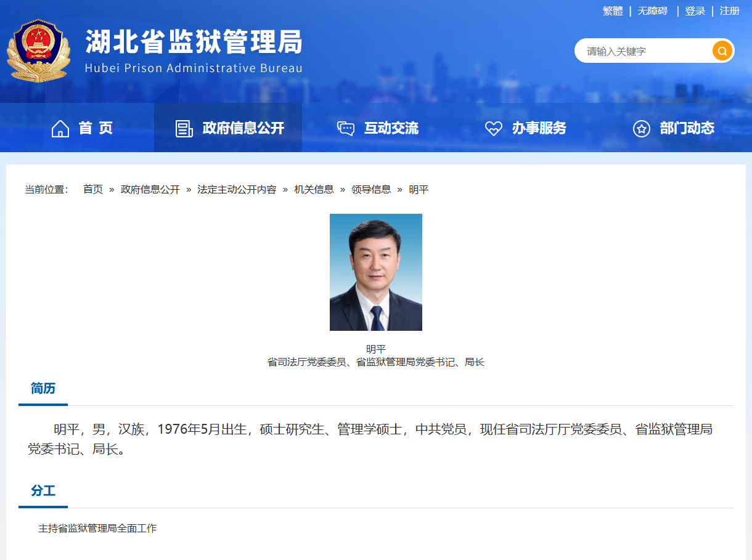Click the star department news icon
This screenshot has height=560, width=752.
pos(642,128)
